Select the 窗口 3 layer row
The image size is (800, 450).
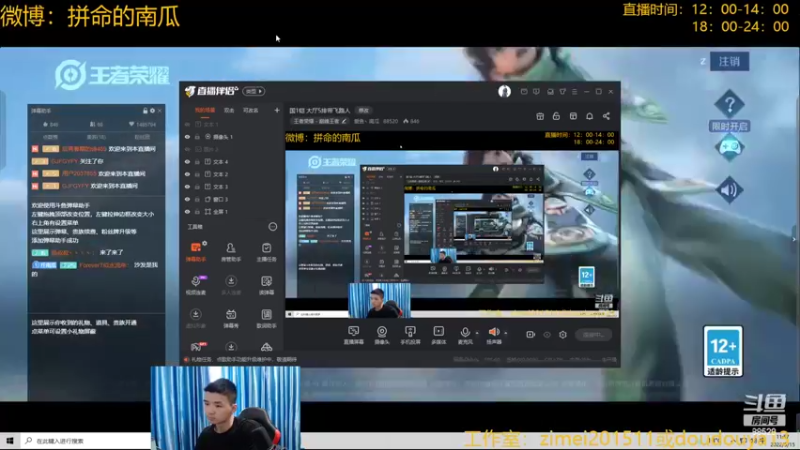pyautogui.click(x=232, y=199)
